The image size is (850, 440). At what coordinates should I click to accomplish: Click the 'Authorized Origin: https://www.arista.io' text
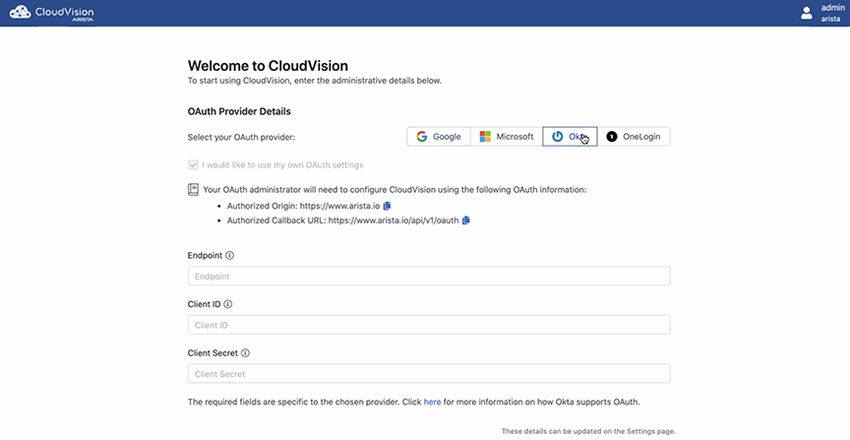[x=304, y=206]
